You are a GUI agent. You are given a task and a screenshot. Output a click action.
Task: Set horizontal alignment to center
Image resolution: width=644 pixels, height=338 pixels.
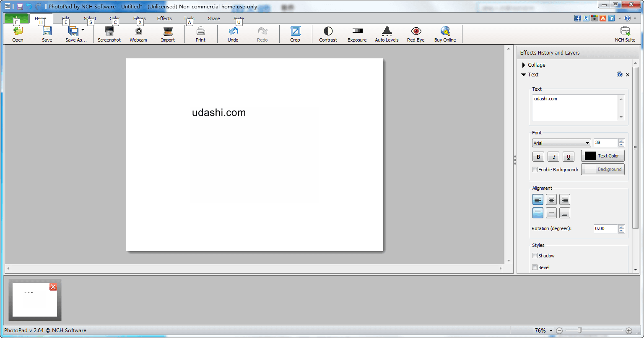[x=551, y=199]
